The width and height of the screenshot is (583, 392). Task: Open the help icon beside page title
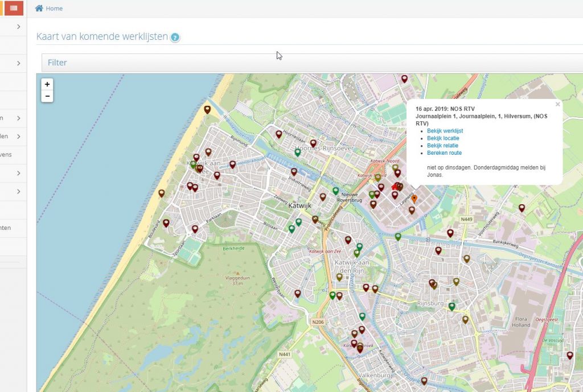(x=175, y=38)
